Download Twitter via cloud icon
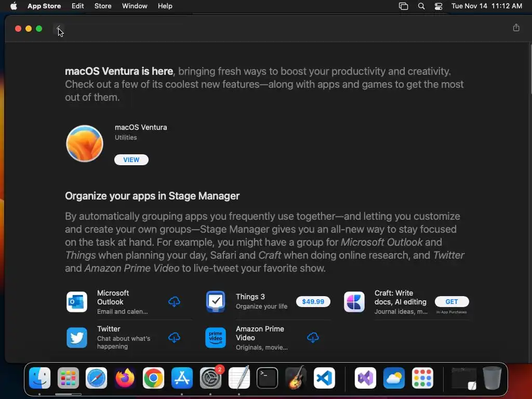The image size is (532, 399). pos(174,338)
